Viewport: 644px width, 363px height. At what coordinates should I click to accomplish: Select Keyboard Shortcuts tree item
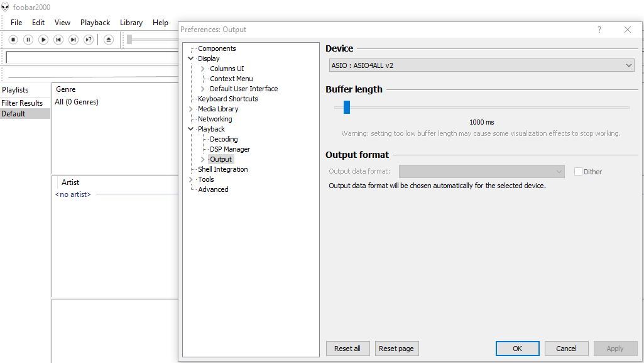click(x=228, y=99)
